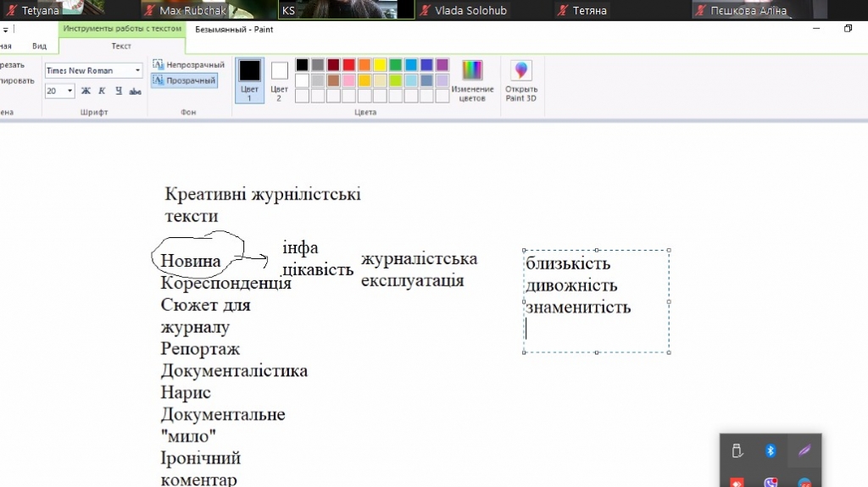868x487 pixels.
Task: Pick the green color swatch
Action: click(x=395, y=64)
